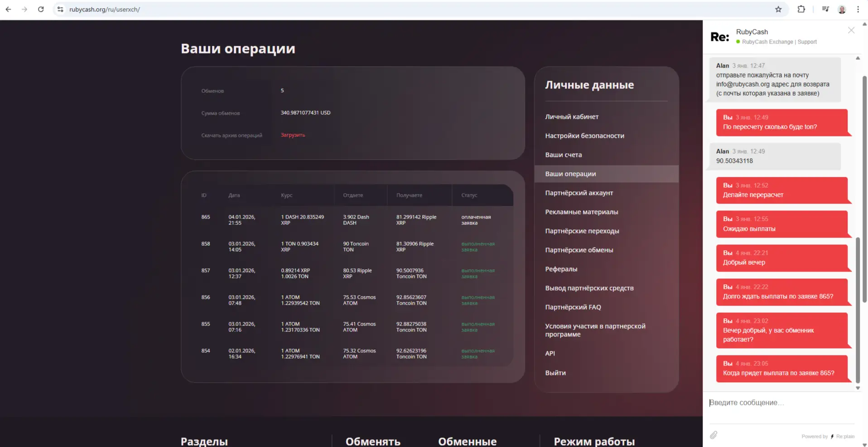Open Партнёрский FAQ section
868x447 pixels.
pos(573,307)
